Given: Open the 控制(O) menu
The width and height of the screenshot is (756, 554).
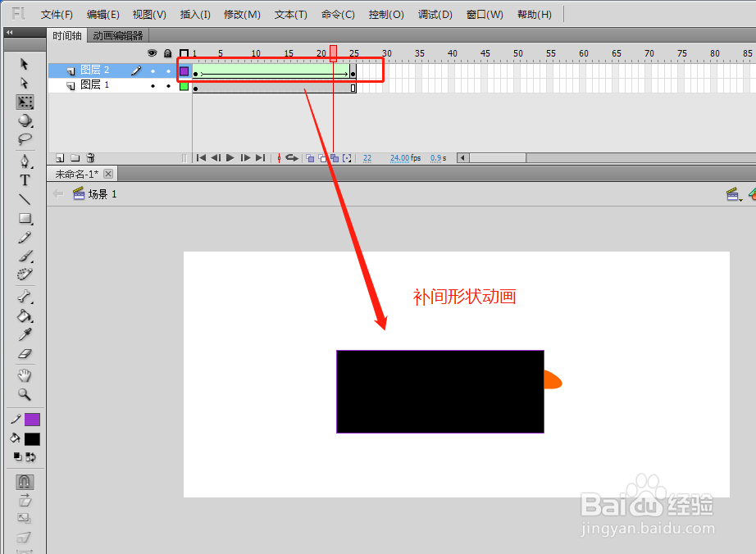Looking at the screenshot, I should pyautogui.click(x=386, y=15).
